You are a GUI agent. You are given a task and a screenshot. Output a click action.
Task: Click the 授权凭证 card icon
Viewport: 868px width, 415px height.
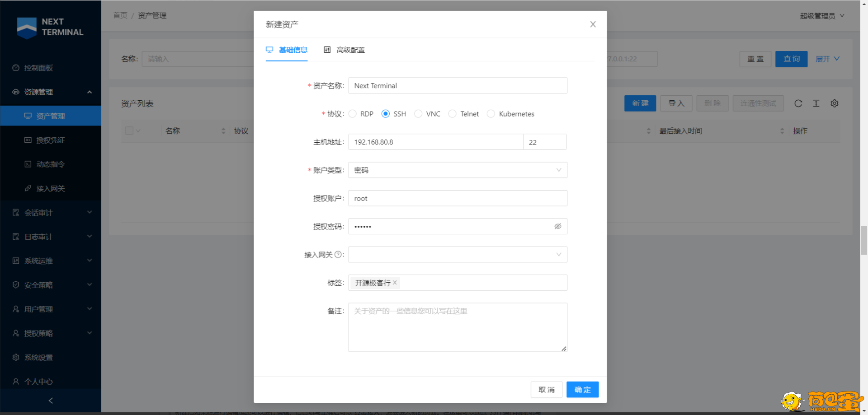(28, 140)
